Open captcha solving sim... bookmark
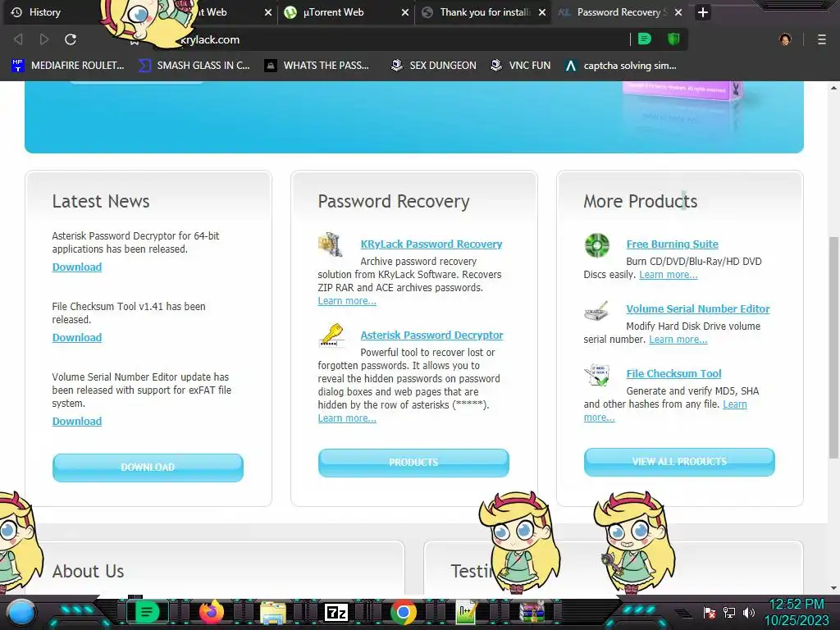Viewport: 840px width, 630px height. click(620, 66)
